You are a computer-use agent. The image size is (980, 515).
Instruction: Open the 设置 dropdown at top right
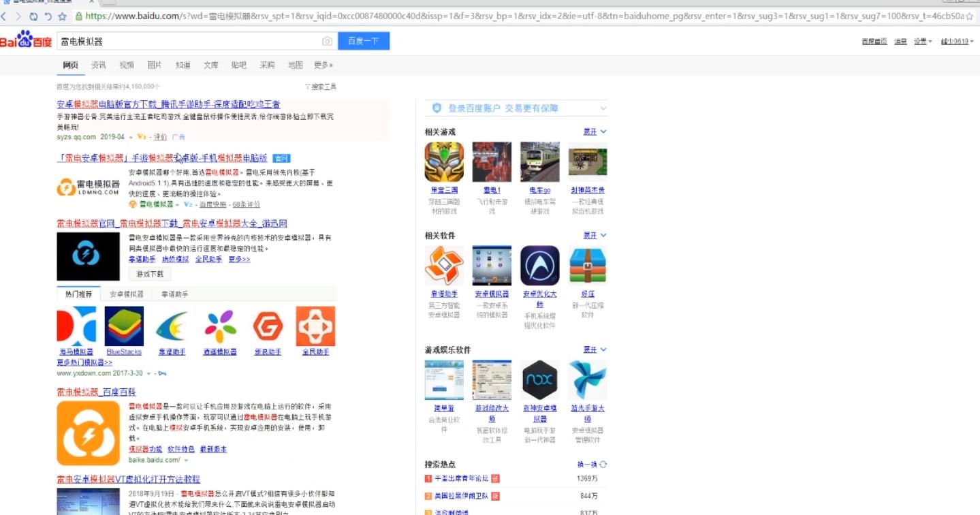[x=923, y=42]
